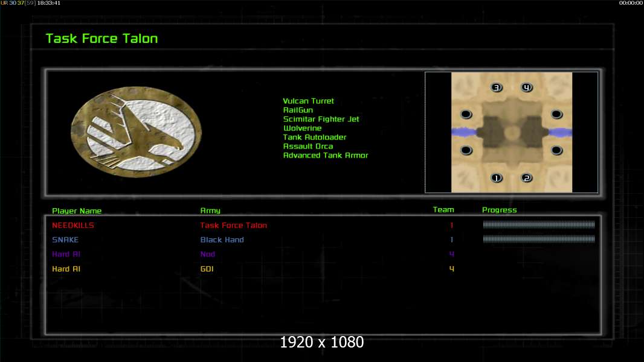The width and height of the screenshot is (644, 362).
Task: Click the 18:33:41 clock readout
Action: [48, 3]
